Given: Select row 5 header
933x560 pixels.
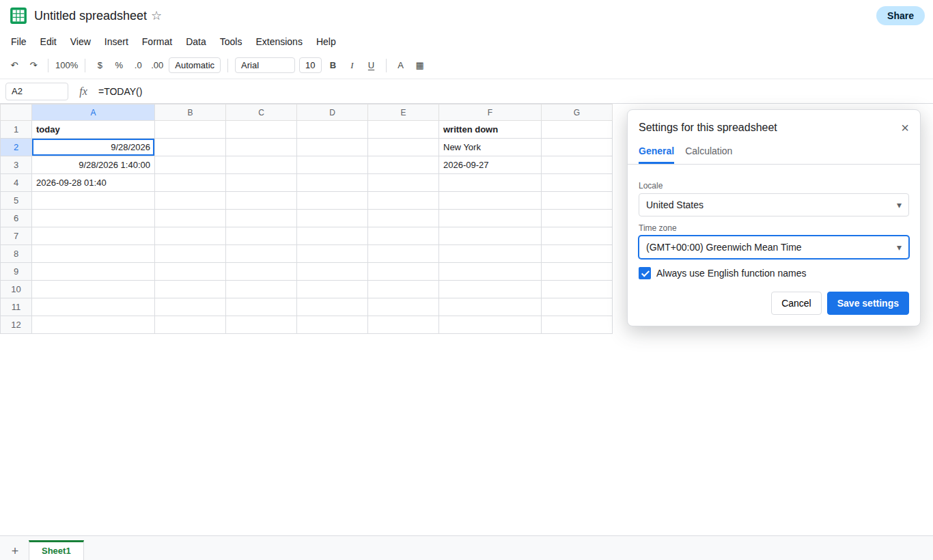Looking at the screenshot, I should coord(16,201).
